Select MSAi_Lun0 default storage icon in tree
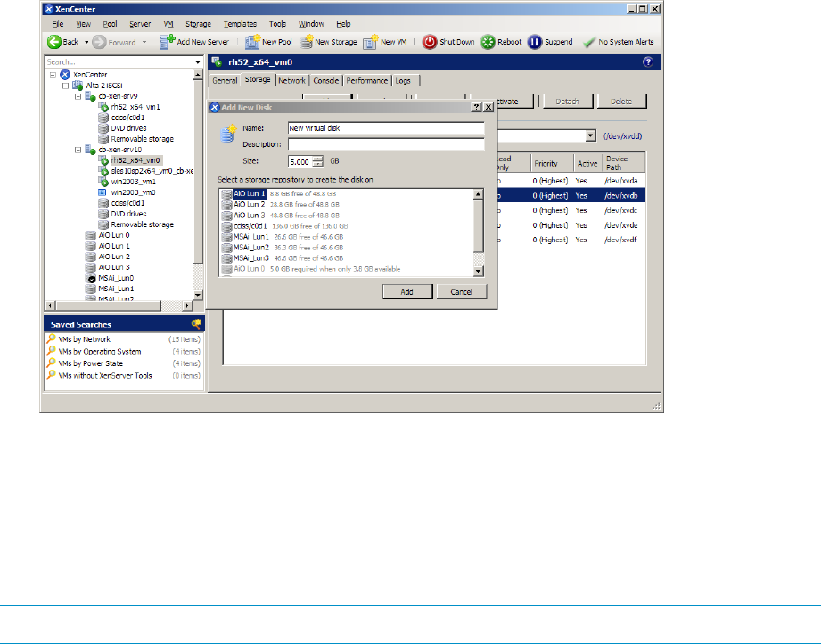This screenshot has width=821, height=644. (x=90, y=278)
